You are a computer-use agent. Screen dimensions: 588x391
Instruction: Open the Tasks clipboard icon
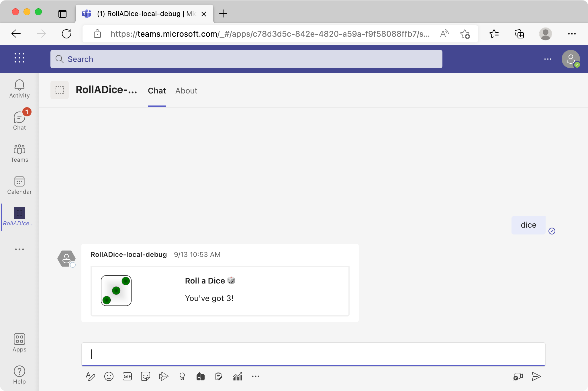(x=219, y=376)
